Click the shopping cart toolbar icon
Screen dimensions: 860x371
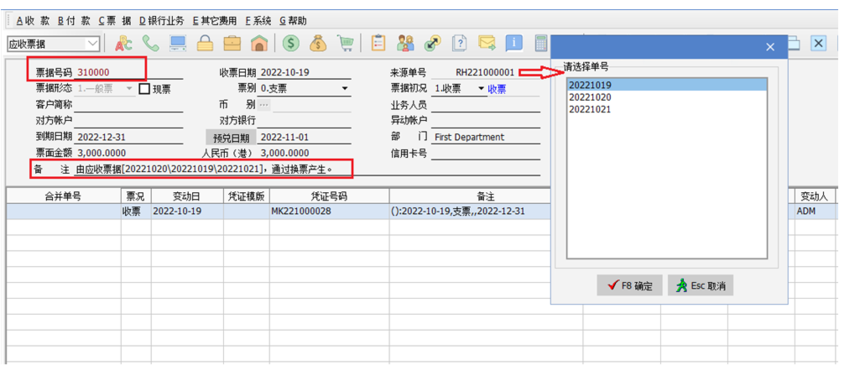(345, 43)
